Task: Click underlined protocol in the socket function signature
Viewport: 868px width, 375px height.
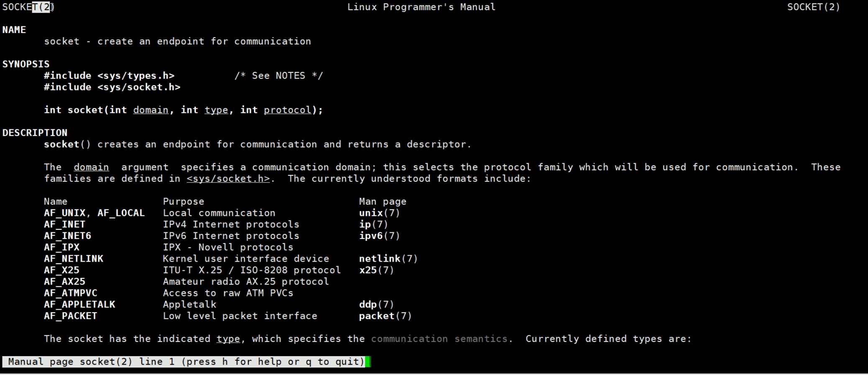Action: pos(287,110)
